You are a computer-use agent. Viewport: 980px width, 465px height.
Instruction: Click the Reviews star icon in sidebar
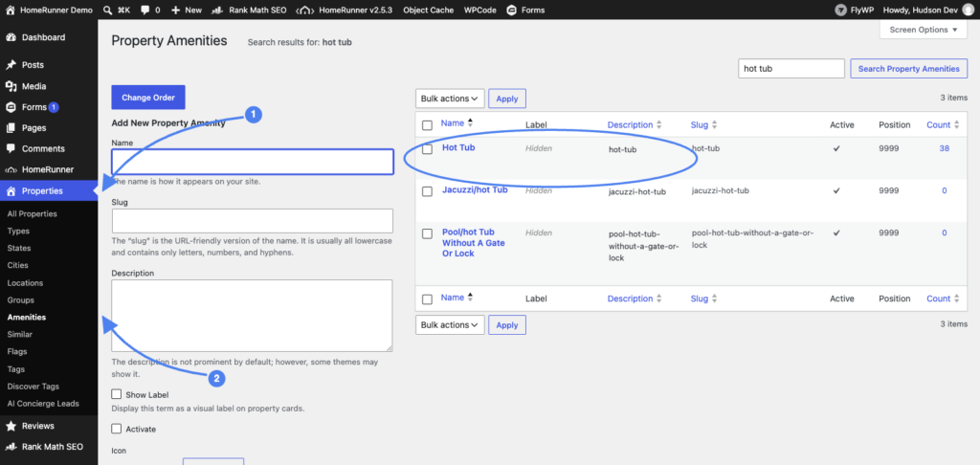[x=11, y=427]
